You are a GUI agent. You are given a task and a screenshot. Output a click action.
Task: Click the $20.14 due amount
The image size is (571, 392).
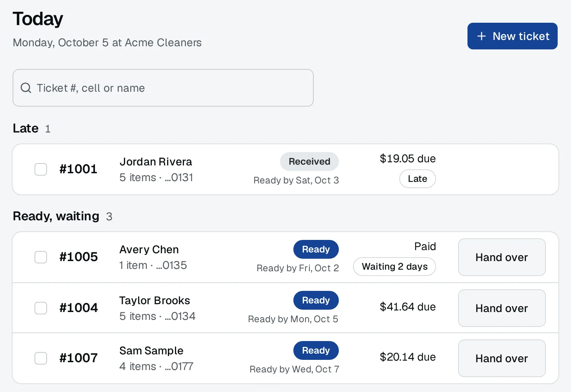407,357
